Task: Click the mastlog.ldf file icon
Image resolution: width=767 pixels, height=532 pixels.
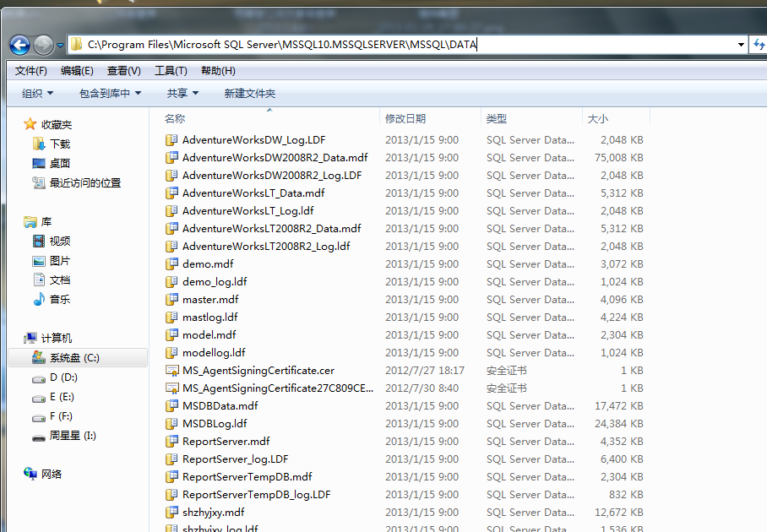Action: 171,317
